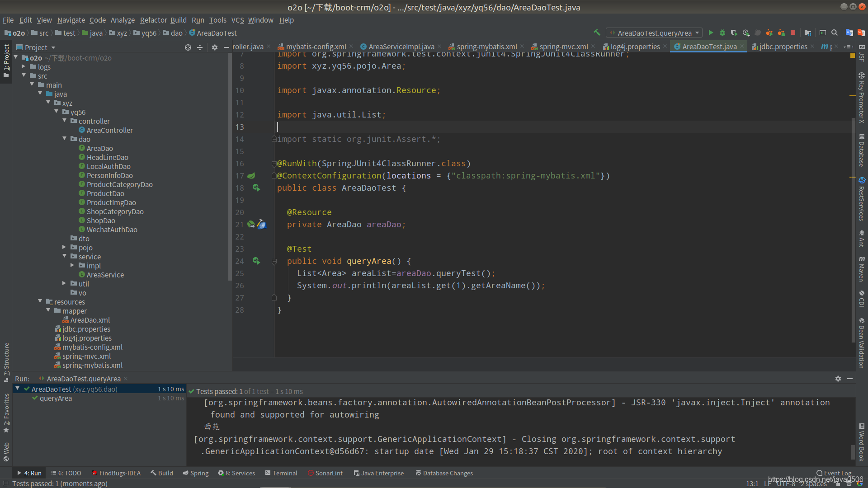Click the locate file target icon in Project panel

coord(188,47)
